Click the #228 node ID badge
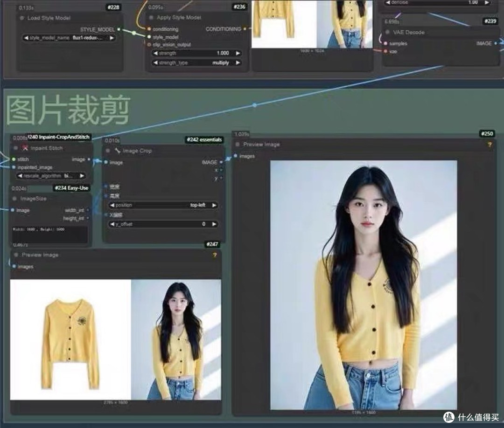Image resolution: width=504 pixels, height=428 pixels. click(x=113, y=7)
